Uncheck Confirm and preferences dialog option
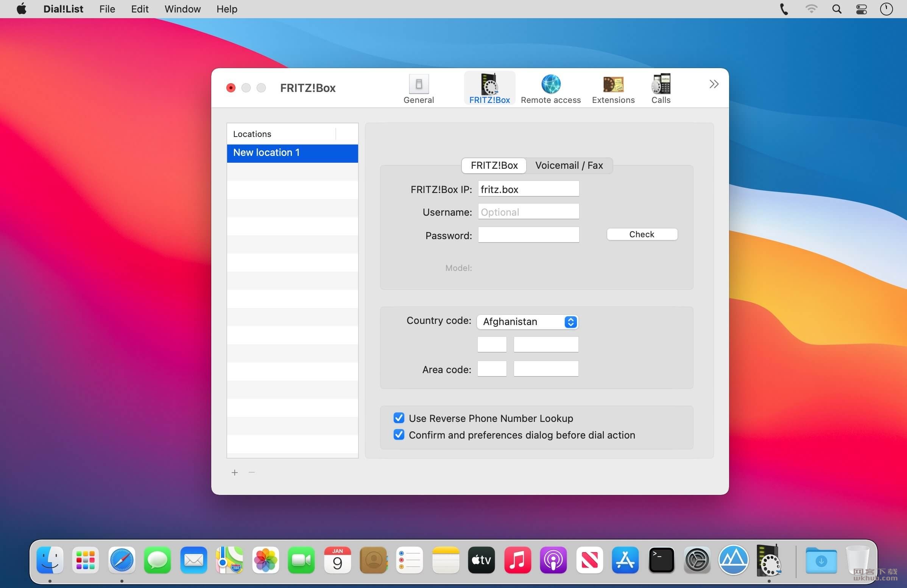This screenshot has width=907, height=588. tap(399, 434)
